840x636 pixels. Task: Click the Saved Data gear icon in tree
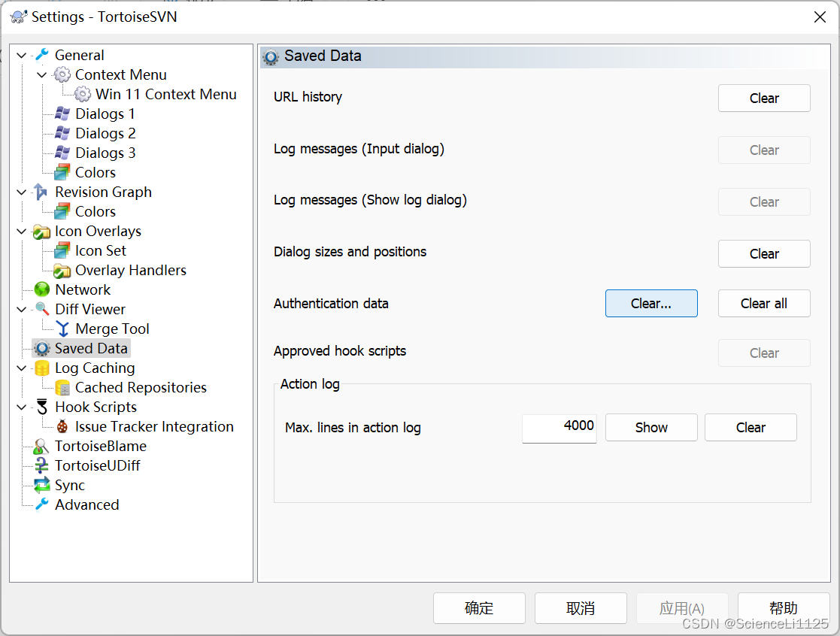(x=42, y=348)
